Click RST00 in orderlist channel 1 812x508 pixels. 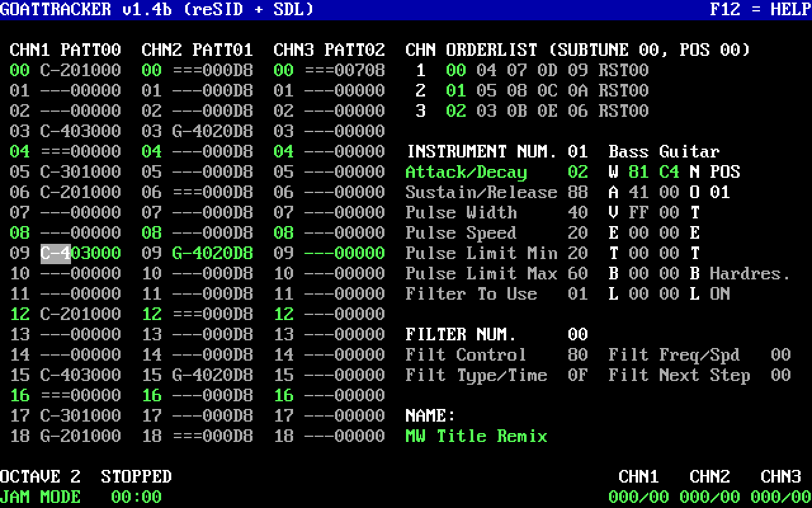(624, 70)
